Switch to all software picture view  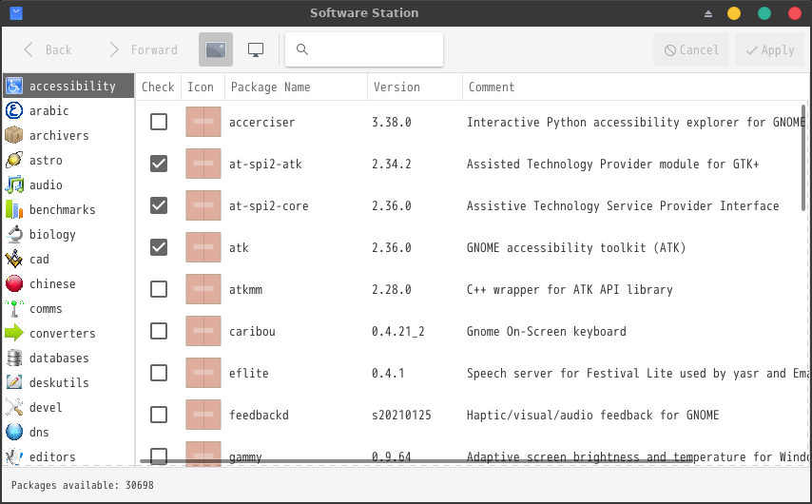tap(216, 49)
